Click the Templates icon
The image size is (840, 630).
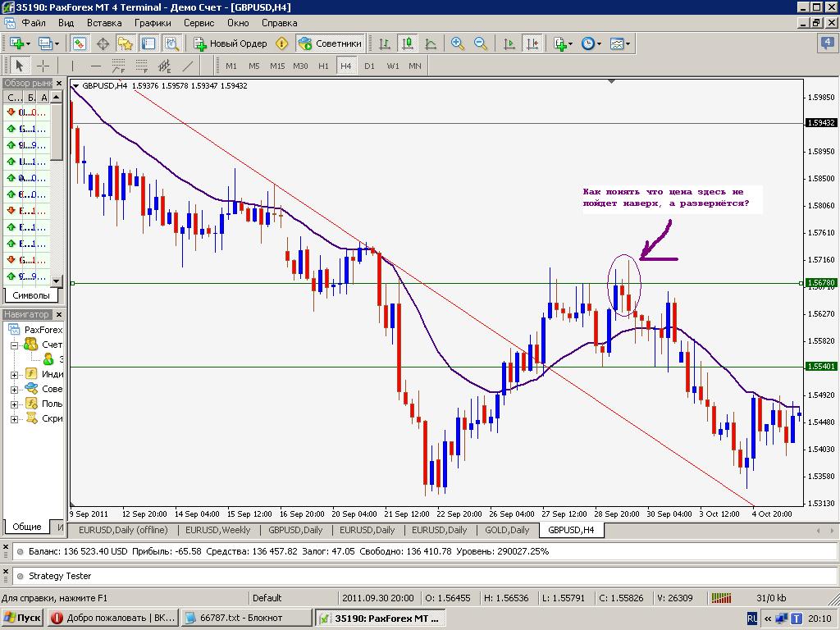(x=617, y=43)
